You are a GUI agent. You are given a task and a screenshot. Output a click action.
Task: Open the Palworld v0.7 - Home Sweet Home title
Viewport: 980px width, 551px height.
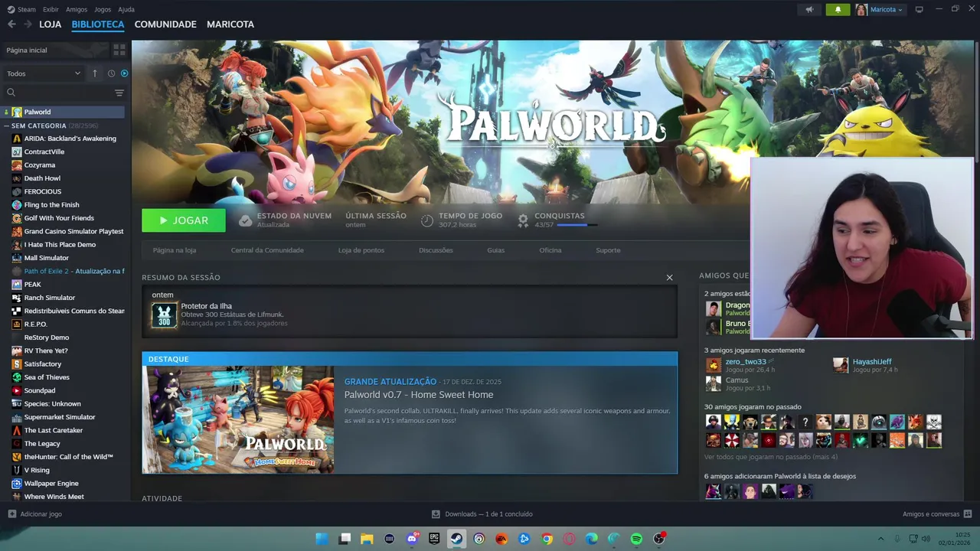click(x=419, y=395)
